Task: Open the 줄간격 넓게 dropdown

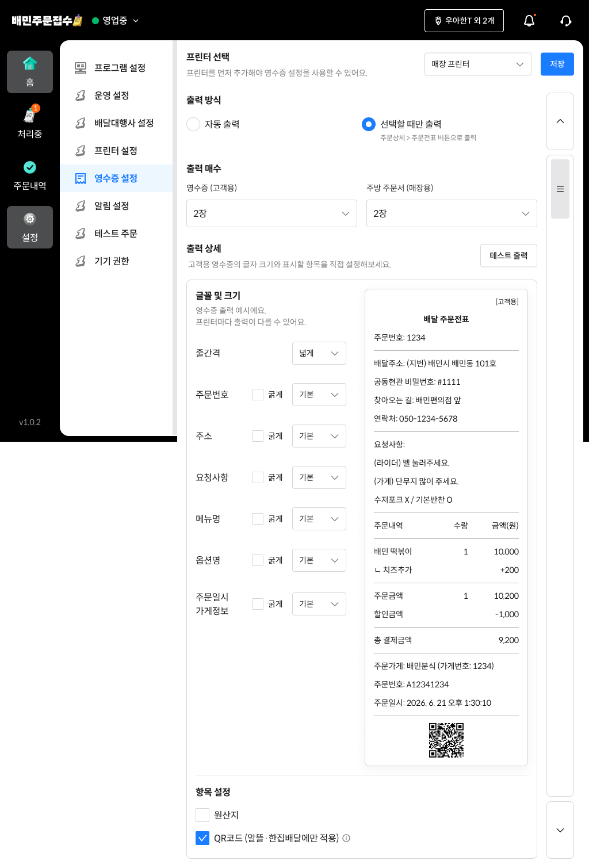Action: click(x=319, y=353)
